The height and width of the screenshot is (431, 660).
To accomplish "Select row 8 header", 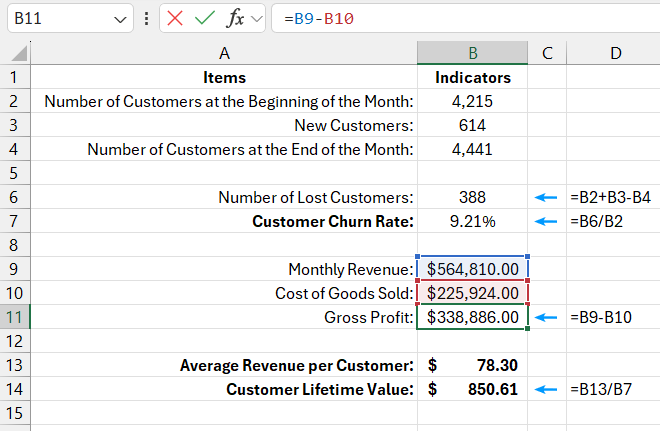I will click(15, 245).
